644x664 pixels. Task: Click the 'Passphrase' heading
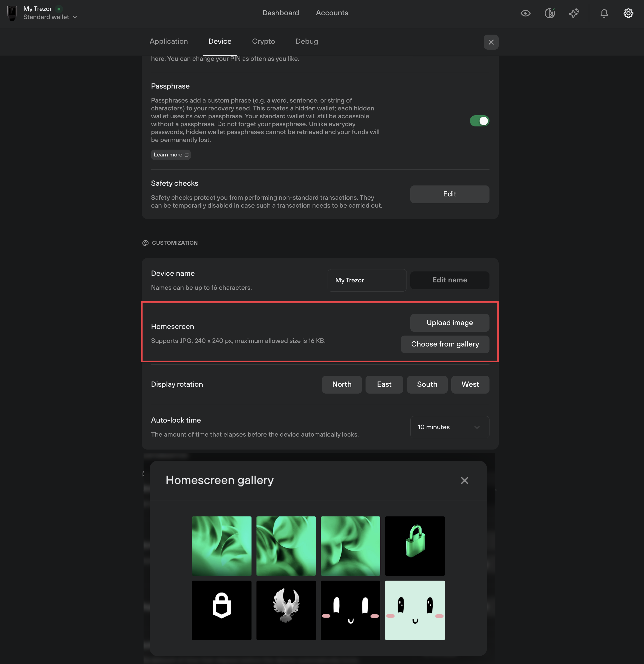click(x=170, y=86)
